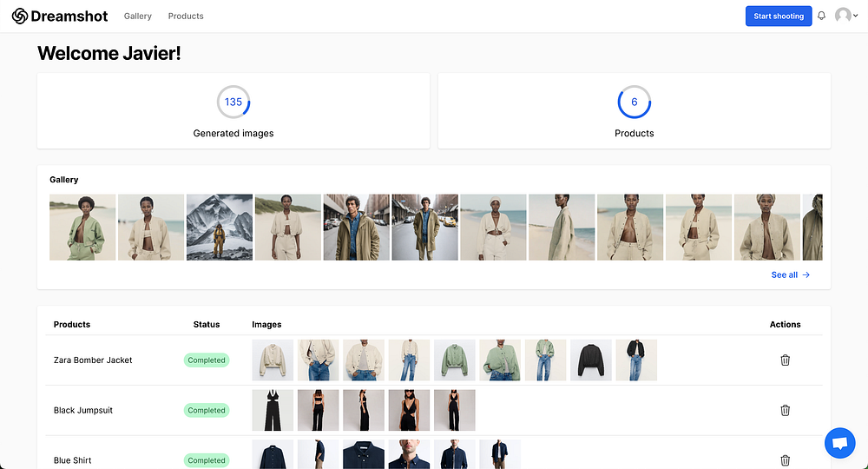Click the 6 products counter
The width and height of the screenshot is (868, 469).
[x=635, y=102]
